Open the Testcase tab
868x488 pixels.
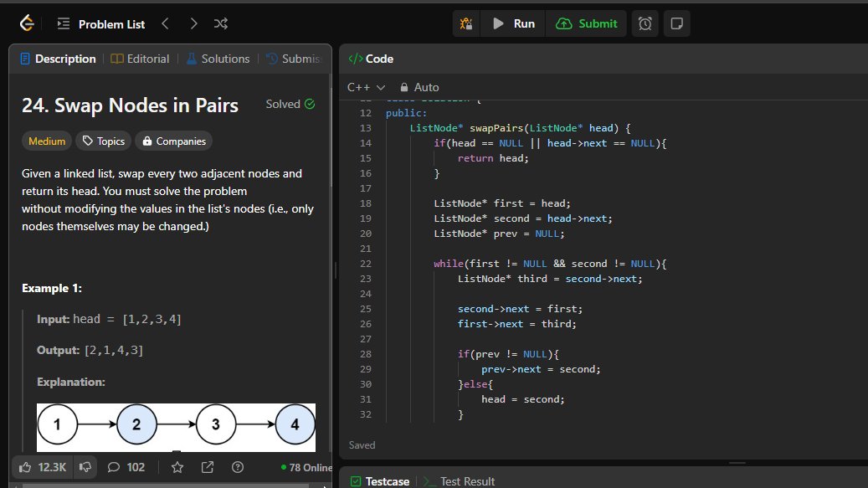coord(380,481)
